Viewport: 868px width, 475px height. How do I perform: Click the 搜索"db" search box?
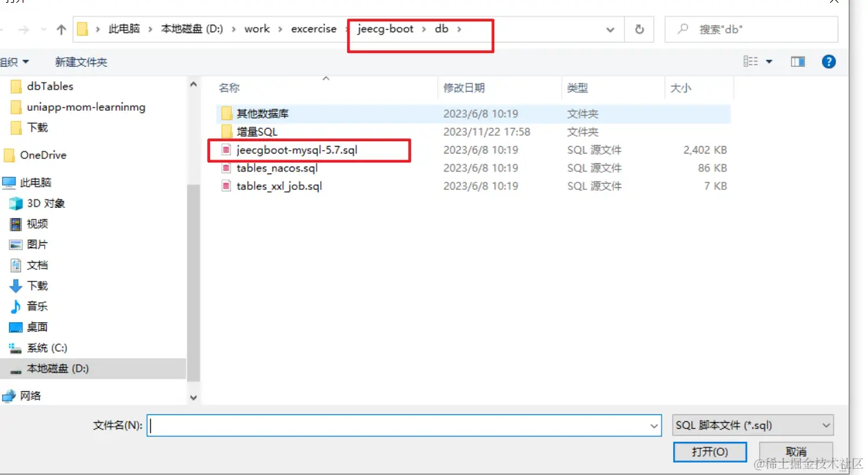pos(751,30)
